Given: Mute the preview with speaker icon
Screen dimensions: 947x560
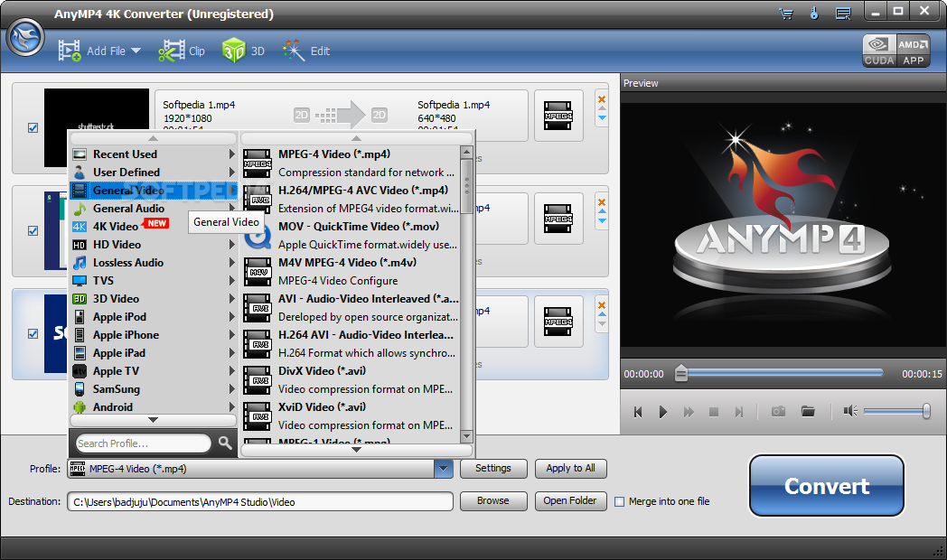Looking at the screenshot, I should tap(850, 412).
